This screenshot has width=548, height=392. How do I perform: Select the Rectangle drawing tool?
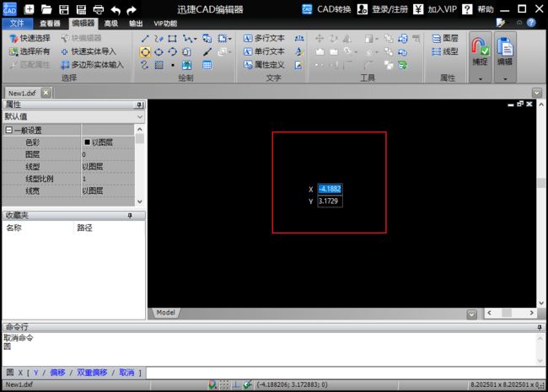point(172,39)
